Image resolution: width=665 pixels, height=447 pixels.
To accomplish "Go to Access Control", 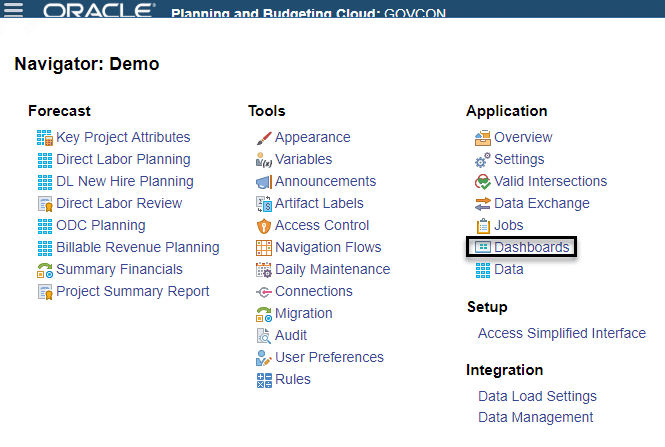I will (322, 225).
